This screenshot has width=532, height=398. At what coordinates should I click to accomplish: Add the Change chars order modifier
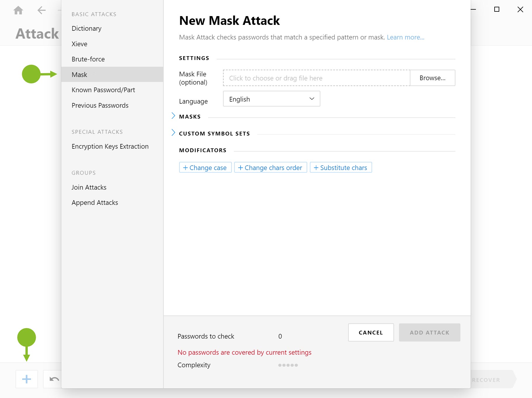(270, 167)
